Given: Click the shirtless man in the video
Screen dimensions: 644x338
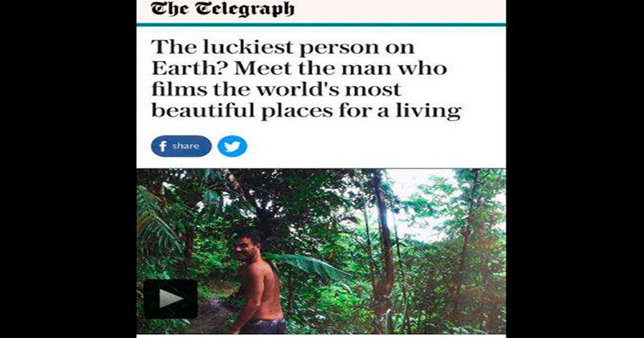Looking at the screenshot, I should [258, 282].
